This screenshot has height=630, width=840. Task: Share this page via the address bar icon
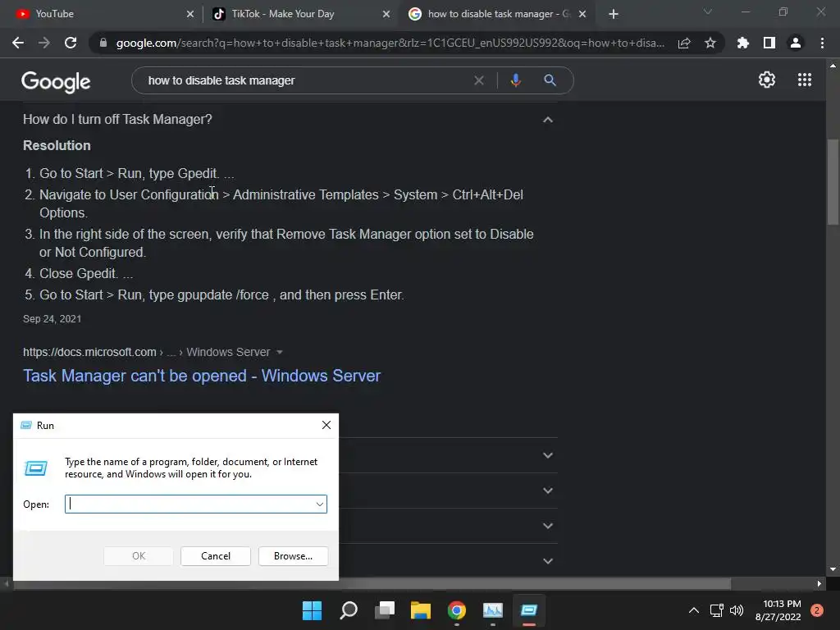tap(684, 43)
